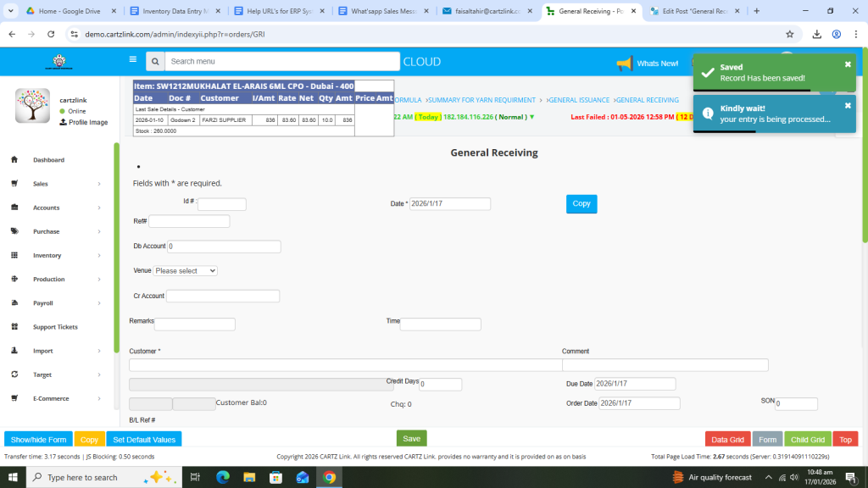This screenshot has height=488, width=868.
Task: Open the Venue dropdown
Action: (x=186, y=271)
